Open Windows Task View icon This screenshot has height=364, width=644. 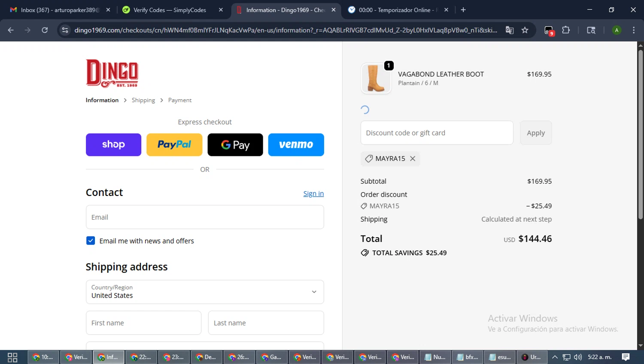click(x=12, y=357)
